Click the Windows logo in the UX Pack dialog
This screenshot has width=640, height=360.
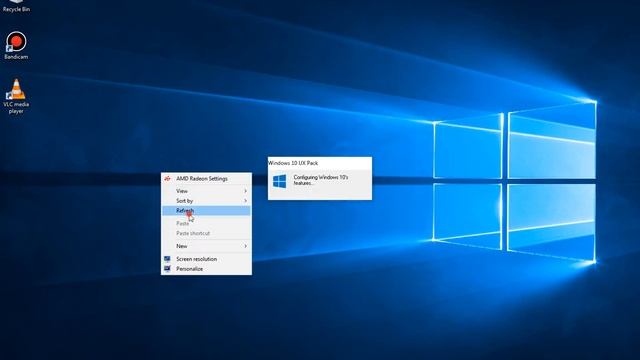(x=280, y=181)
